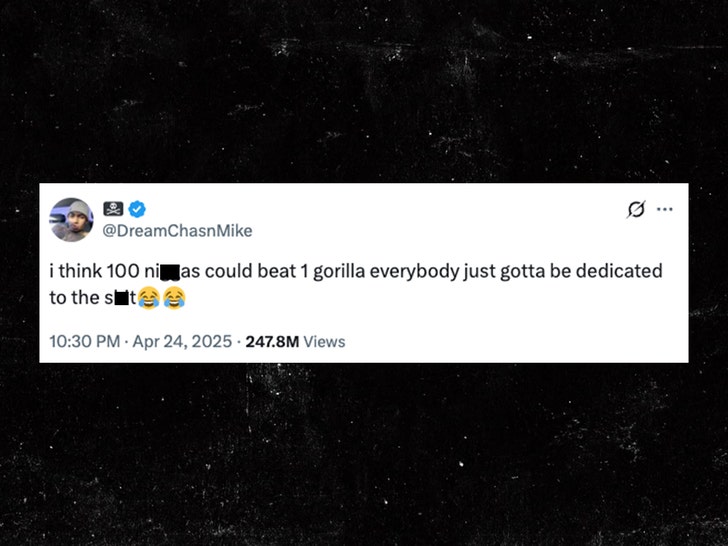Click the 247.8M view count
Viewport: 728px width, 546px height.
point(272,341)
